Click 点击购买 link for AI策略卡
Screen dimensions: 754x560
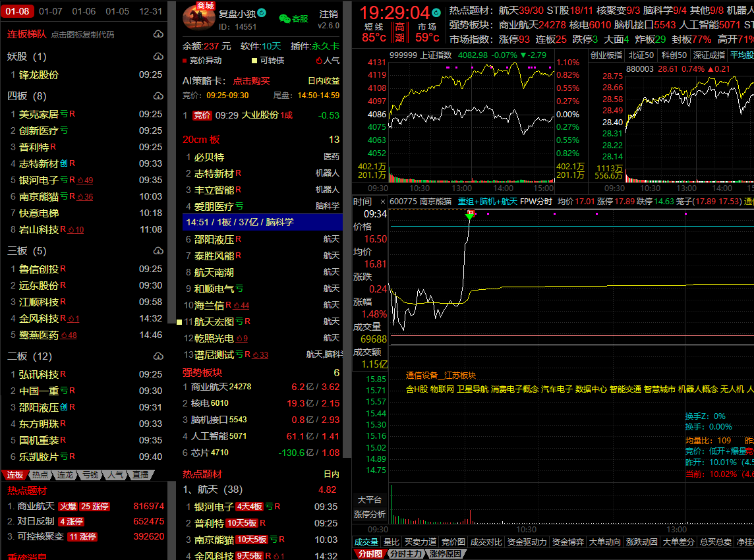tap(251, 81)
